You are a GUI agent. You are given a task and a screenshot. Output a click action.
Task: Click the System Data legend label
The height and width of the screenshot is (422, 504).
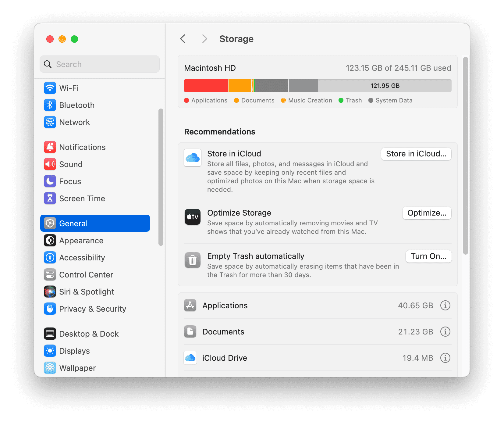[394, 101]
